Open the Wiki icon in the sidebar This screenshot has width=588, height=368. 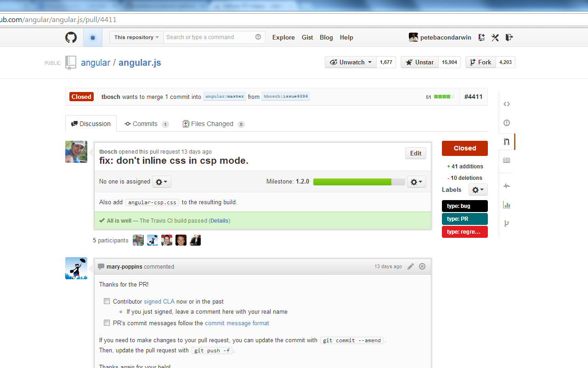click(507, 161)
